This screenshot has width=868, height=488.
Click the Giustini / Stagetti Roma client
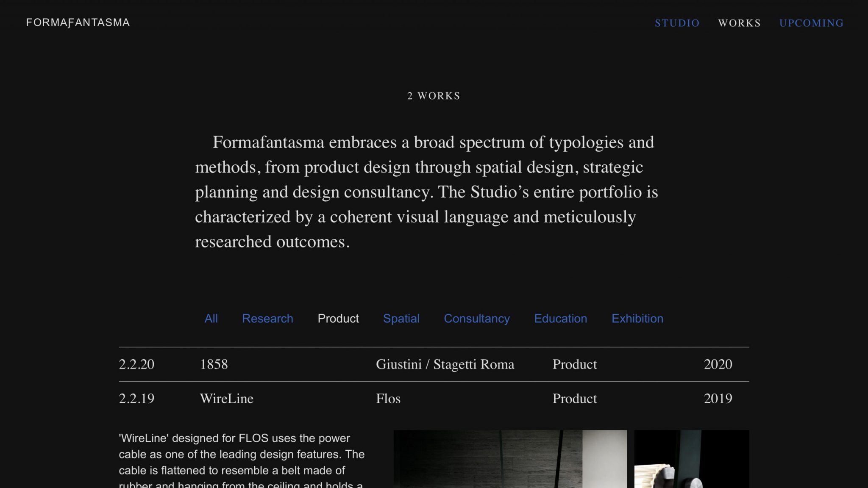click(445, 364)
